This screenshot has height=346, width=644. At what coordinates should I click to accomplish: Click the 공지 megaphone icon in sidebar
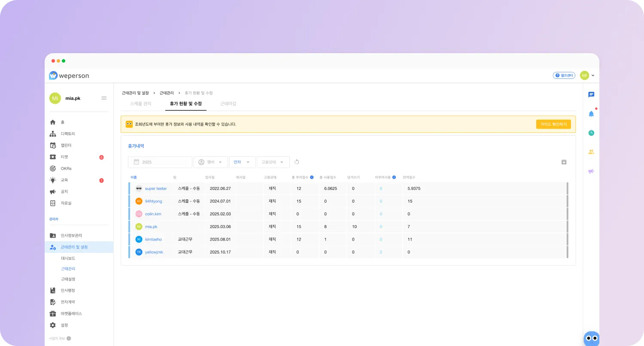(53, 192)
